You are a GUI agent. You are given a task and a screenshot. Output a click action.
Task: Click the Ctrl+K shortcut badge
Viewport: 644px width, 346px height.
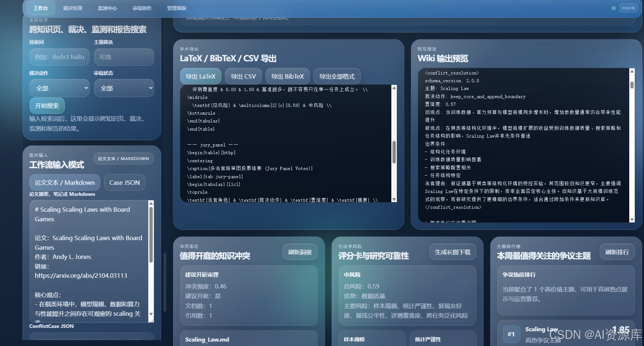tap(628, 8)
